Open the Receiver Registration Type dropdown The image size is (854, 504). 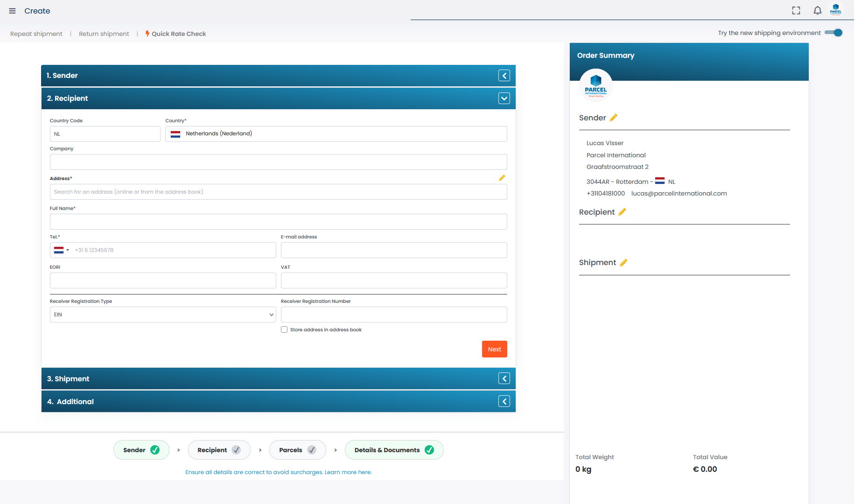pyautogui.click(x=162, y=315)
